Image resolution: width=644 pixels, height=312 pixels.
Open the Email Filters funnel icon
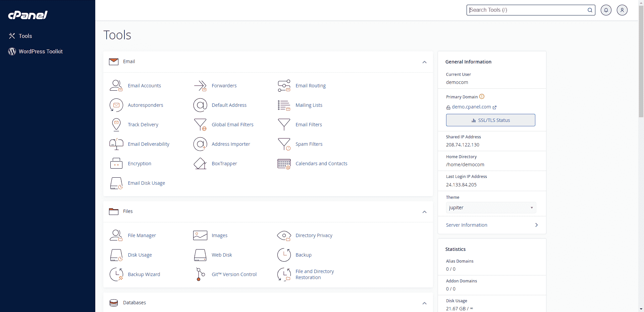point(284,125)
